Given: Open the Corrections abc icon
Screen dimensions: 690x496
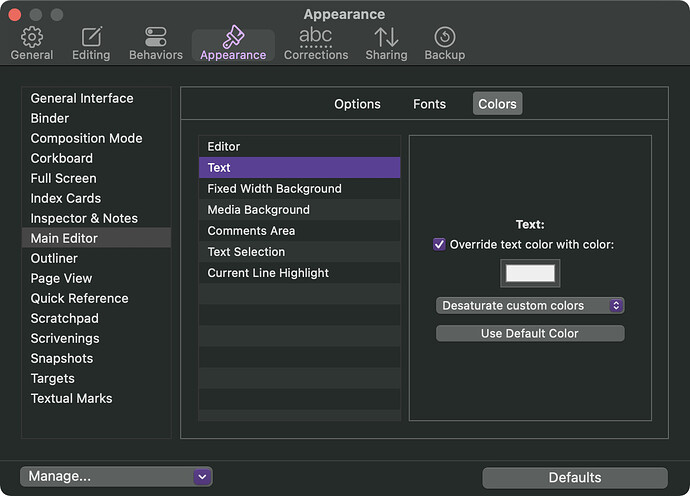Looking at the screenshot, I should point(316,37).
